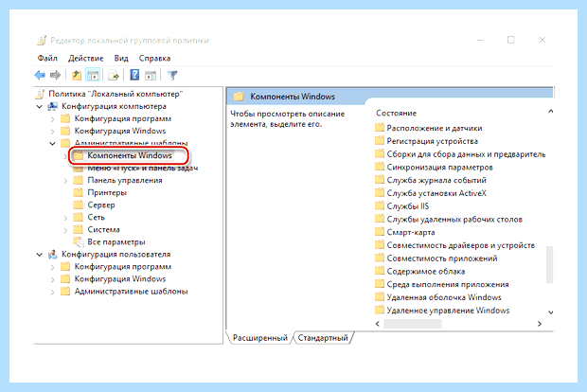This screenshot has height=392, width=587.
Task: Select Принтеры in the tree
Action: coord(107,192)
